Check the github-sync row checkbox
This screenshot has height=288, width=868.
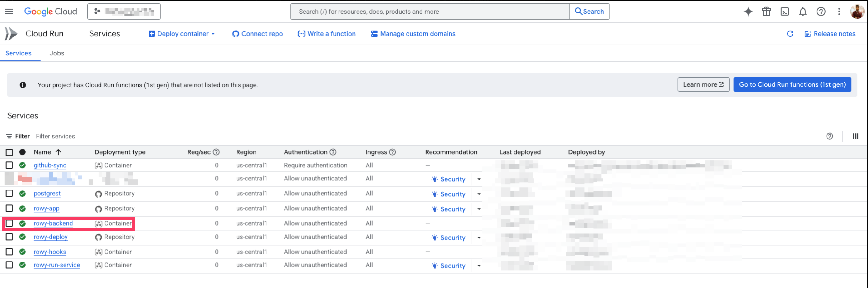click(9, 165)
